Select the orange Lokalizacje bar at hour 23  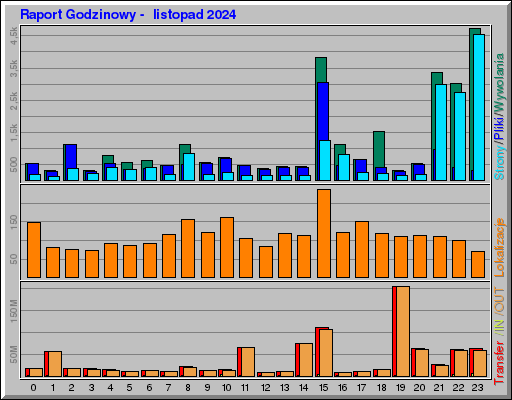point(478,264)
